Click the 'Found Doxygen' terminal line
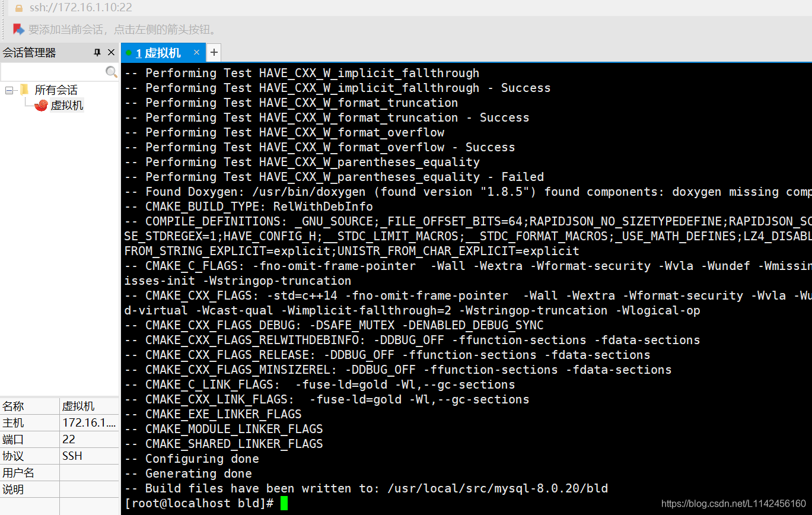 point(468,192)
